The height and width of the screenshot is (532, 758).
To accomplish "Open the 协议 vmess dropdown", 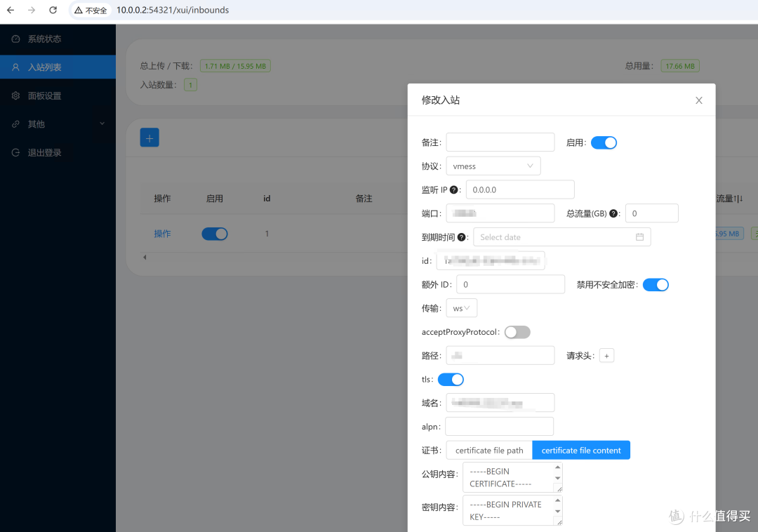I will coord(493,166).
